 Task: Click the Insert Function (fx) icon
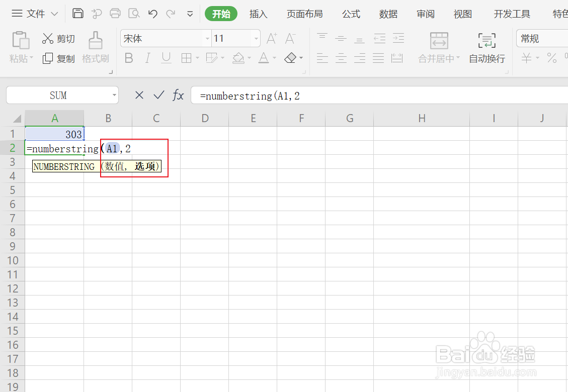coord(178,95)
